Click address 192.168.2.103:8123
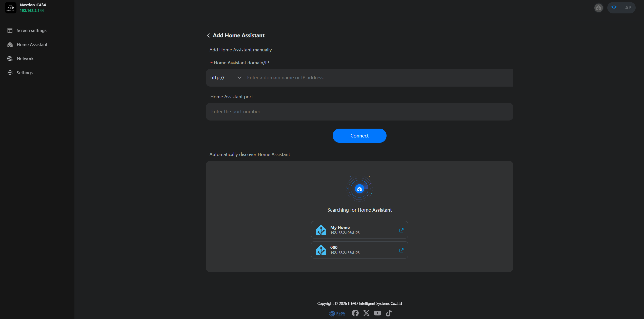The height and width of the screenshot is (319, 644). point(345,233)
